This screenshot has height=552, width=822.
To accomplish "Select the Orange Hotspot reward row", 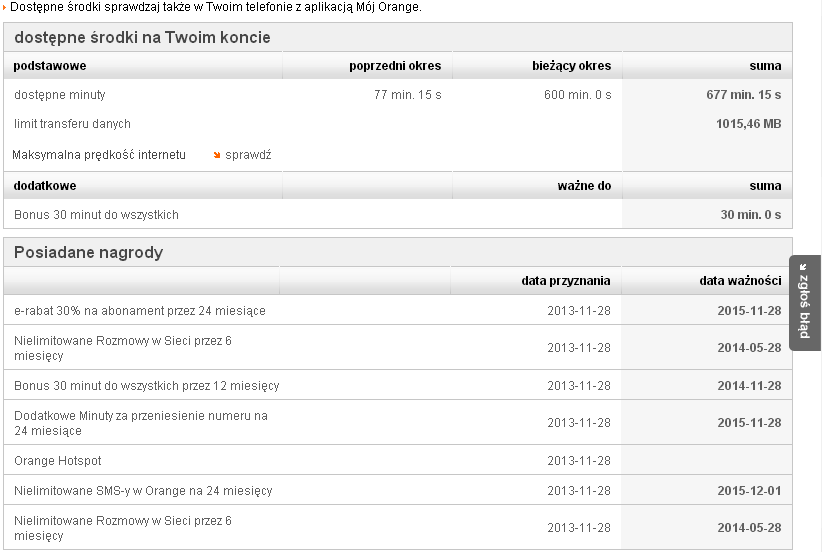I will [58, 461].
